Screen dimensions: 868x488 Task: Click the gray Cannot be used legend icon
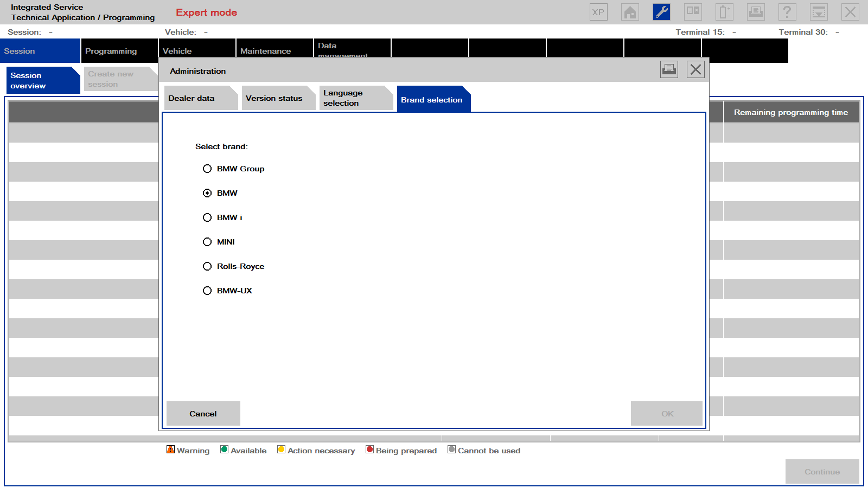coord(452,450)
